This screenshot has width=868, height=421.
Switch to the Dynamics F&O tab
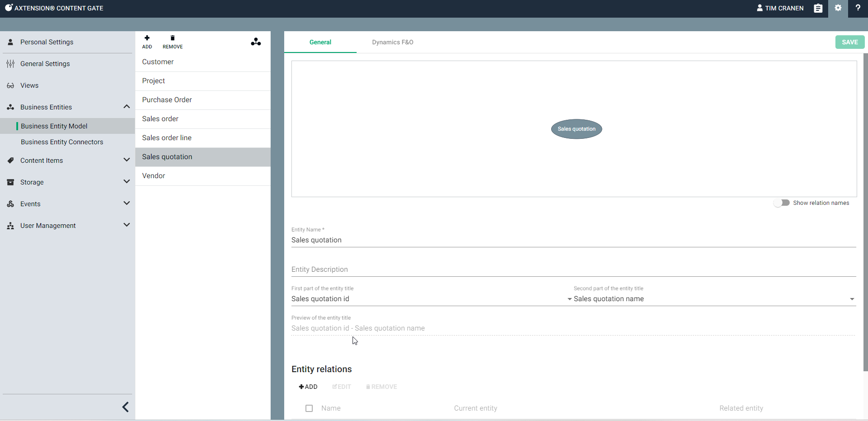392,42
